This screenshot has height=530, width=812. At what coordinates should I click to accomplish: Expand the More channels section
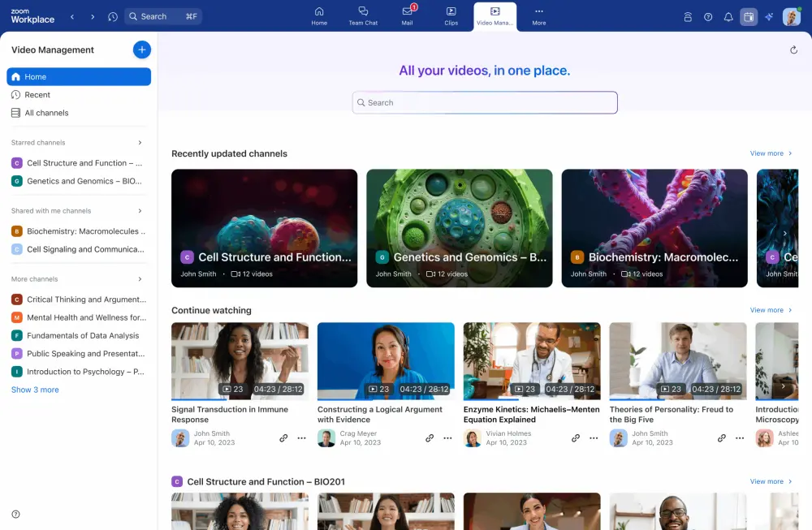coord(140,279)
